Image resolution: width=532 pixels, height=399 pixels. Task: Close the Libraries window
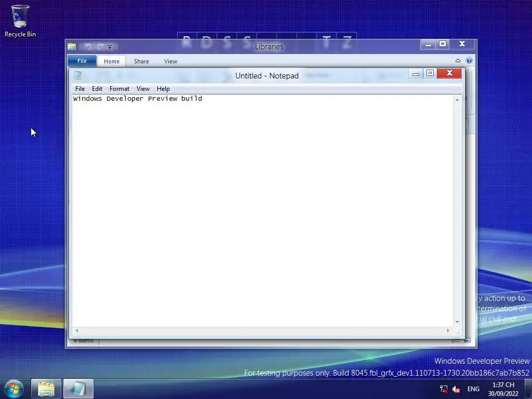462,44
